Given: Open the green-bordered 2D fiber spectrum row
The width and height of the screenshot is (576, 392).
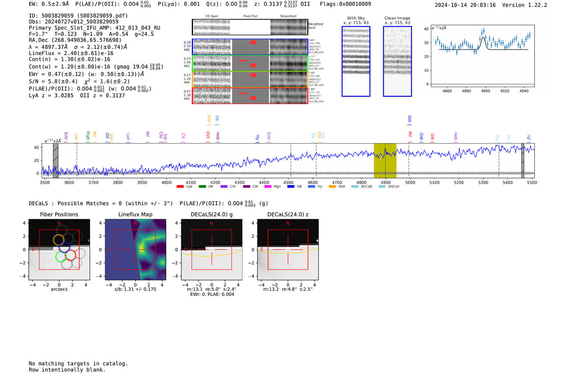Looking at the screenshot, I should tap(250, 63).
